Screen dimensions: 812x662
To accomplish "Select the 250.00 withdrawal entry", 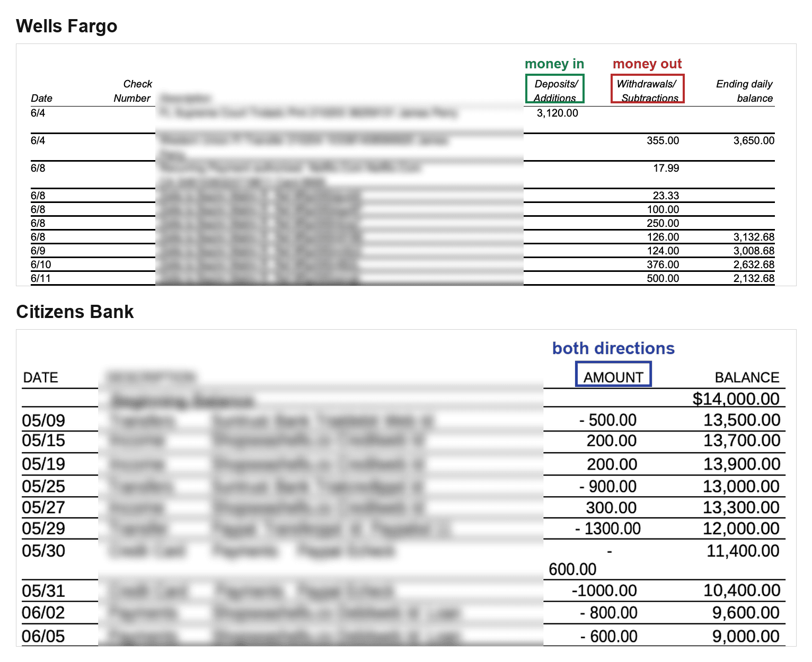I will click(663, 223).
